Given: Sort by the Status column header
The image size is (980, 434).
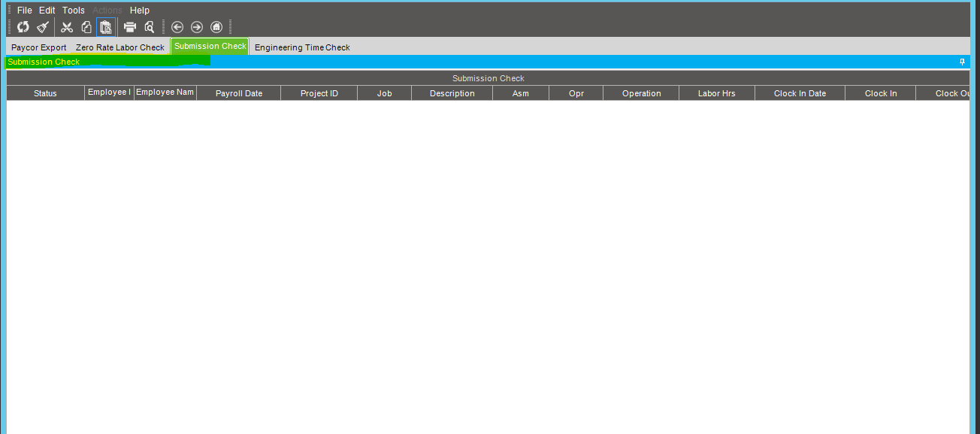Looking at the screenshot, I should click(45, 93).
